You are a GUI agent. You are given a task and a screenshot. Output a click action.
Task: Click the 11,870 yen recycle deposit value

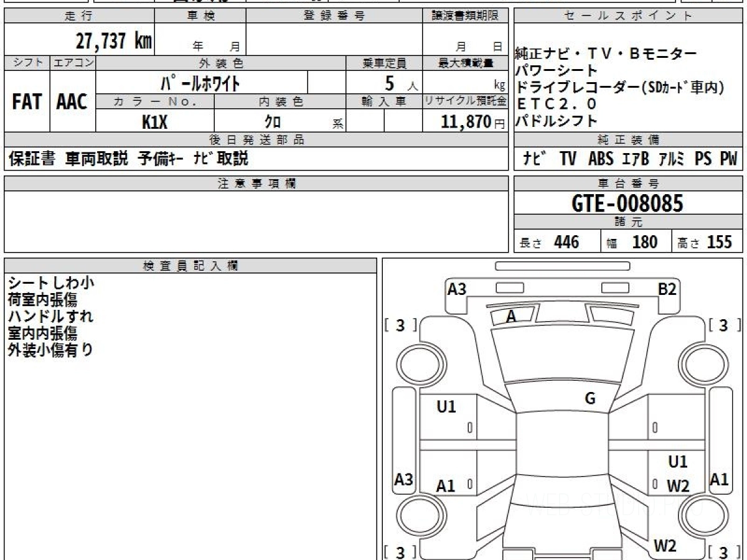466,122
